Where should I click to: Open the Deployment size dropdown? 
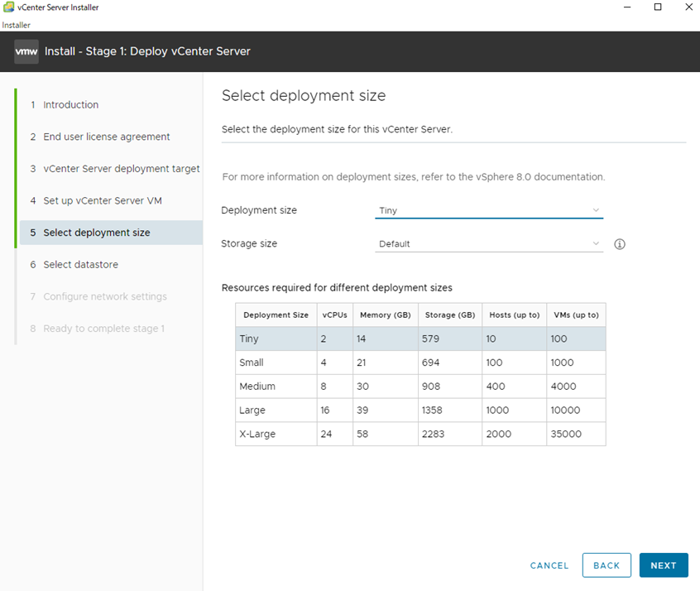pos(489,210)
